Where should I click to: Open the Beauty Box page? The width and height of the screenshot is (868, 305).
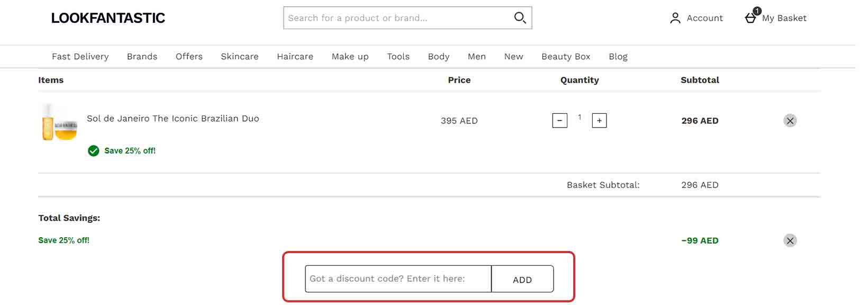click(x=565, y=56)
